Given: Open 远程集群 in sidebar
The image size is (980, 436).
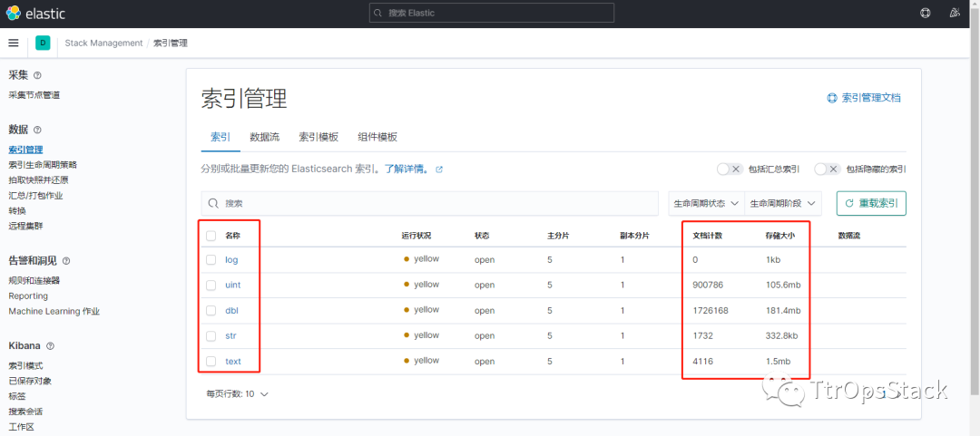Looking at the screenshot, I should [25, 226].
